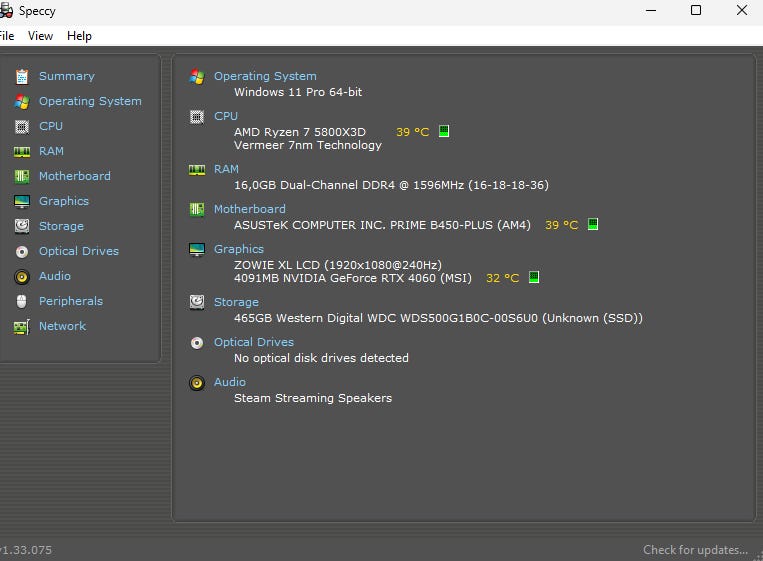Screen dimensions: 763x561
Task: Click the version number 1.33.075
Action: coord(26,550)
